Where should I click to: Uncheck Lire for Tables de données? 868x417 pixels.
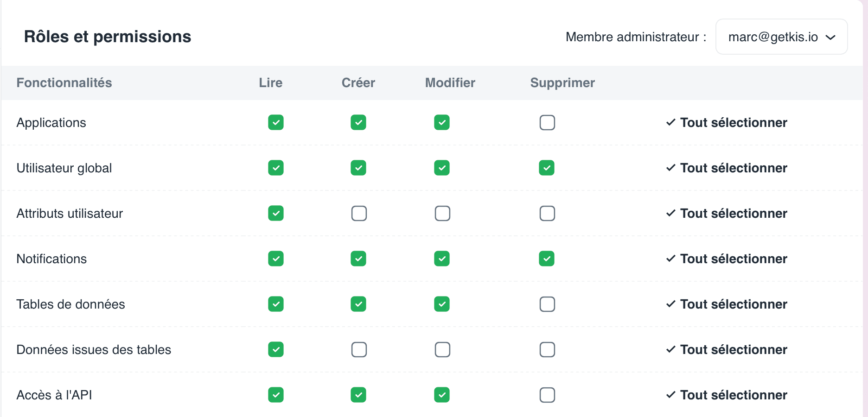[x=276, y=304]
